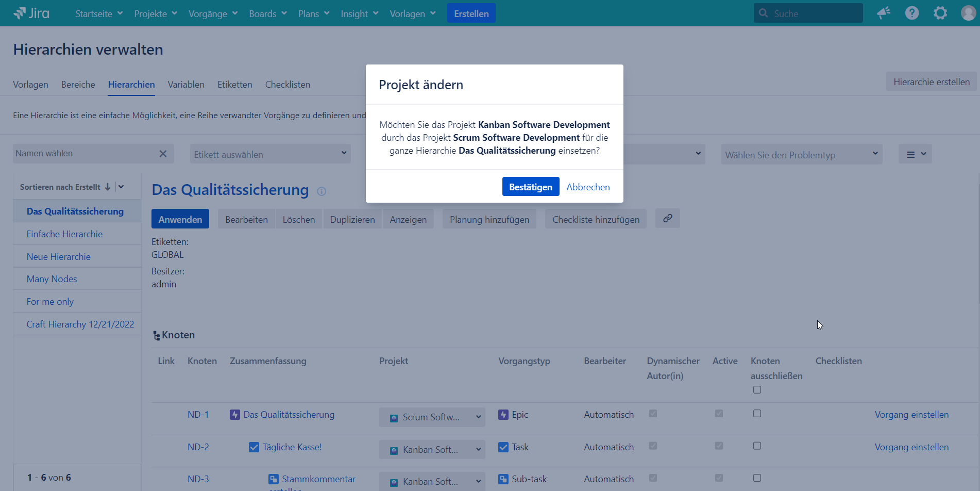Click the user profile avatar
980x491 pixels.
pos(968,13)
